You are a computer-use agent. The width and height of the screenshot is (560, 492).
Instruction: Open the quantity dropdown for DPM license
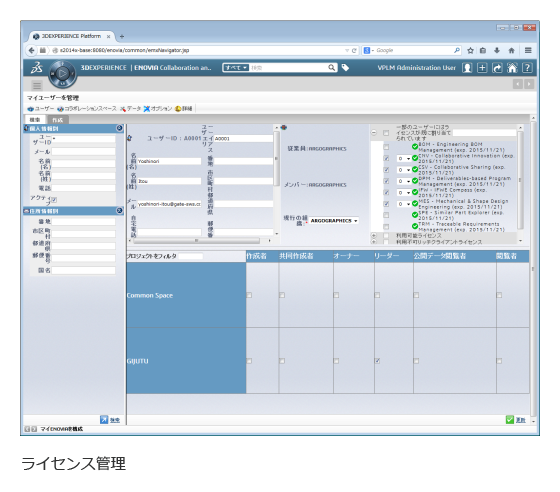coord(404,181)
